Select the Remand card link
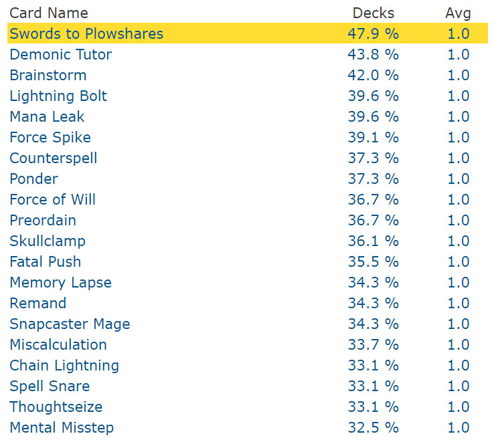Image resolution: width=496 pixels, height=448 pixels. [38, 303]
